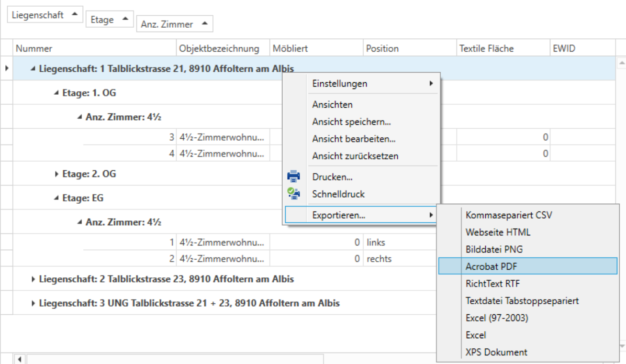Export as Excel (97-2003)
Image resolution: width=626 pixels, height=364 pixels.
pos(528,318)
